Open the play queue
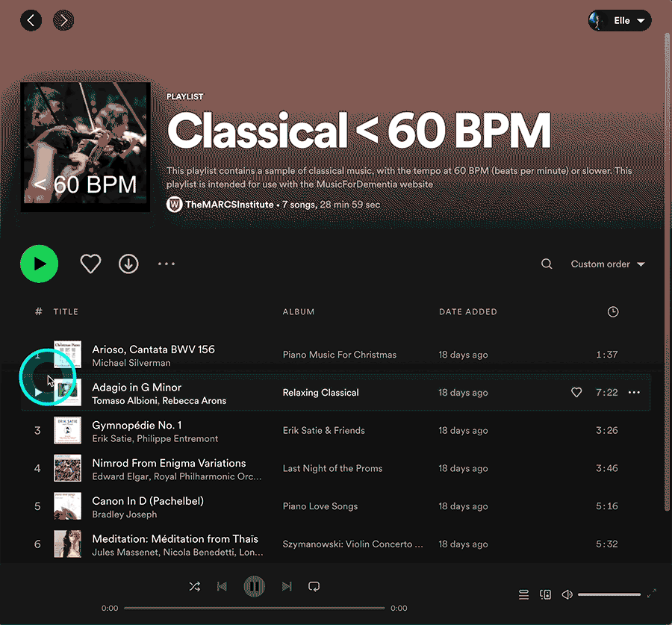The width and height of the screenshot is (672, 625). coord(524,594)
